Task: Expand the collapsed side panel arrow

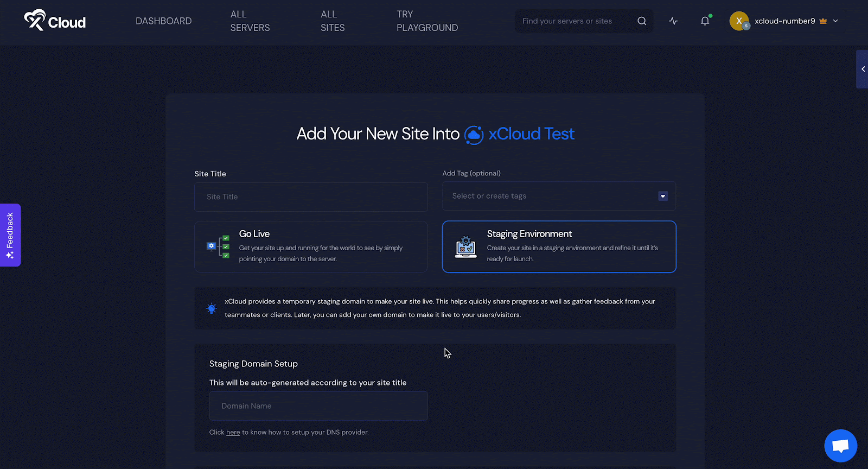Action: click(x=862, y=69)
